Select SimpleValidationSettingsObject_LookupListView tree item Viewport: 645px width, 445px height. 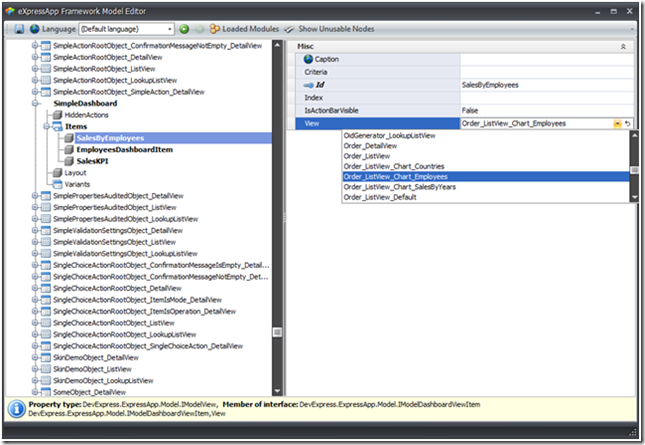tap(125, 253)
